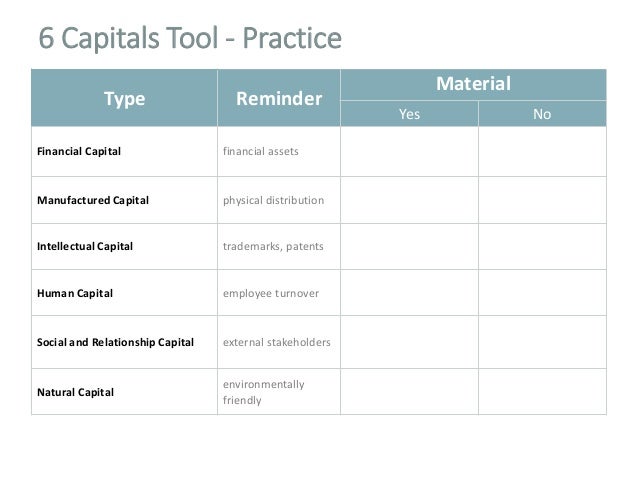638x479 pixels.
Task: Select the Financial Capital row label
Action: pos(79,153)
